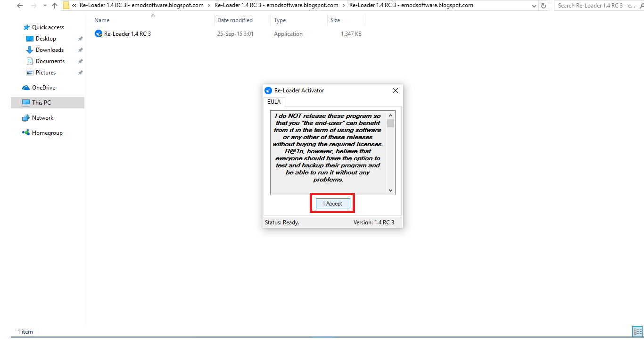Click the Pictures icon in sidebar

pyautogui.click(x=30, y=73)
